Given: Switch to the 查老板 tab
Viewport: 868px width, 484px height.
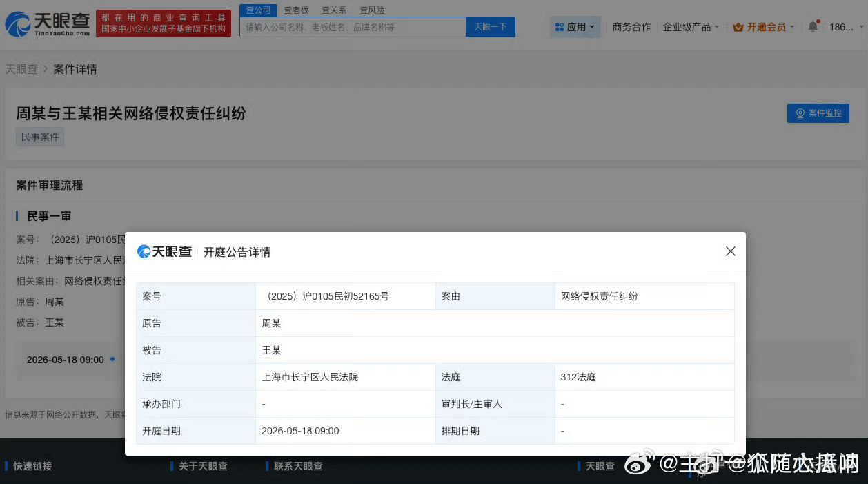Looking at the screenshot, I should [x=296, y=10].
